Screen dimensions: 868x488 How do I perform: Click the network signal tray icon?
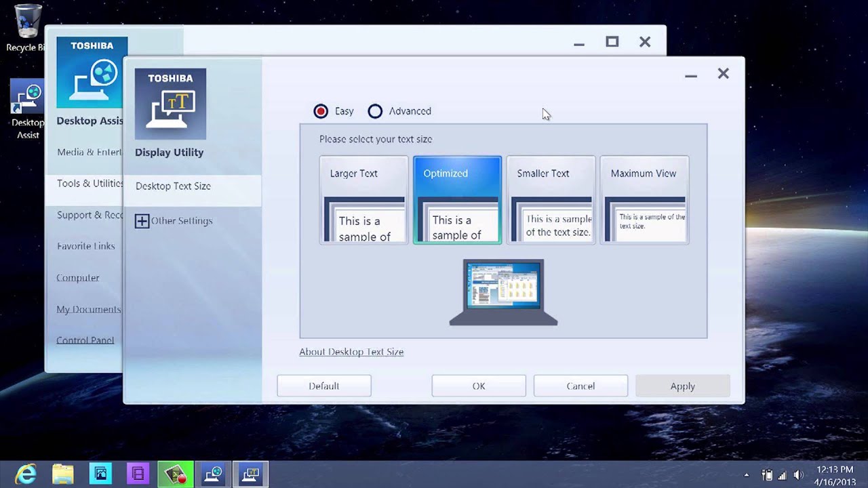click(783, 475)
